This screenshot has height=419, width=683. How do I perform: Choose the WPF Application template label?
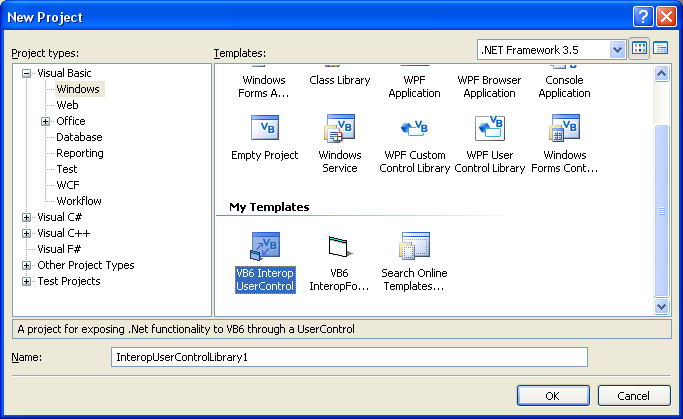click(x=414, y=86)
